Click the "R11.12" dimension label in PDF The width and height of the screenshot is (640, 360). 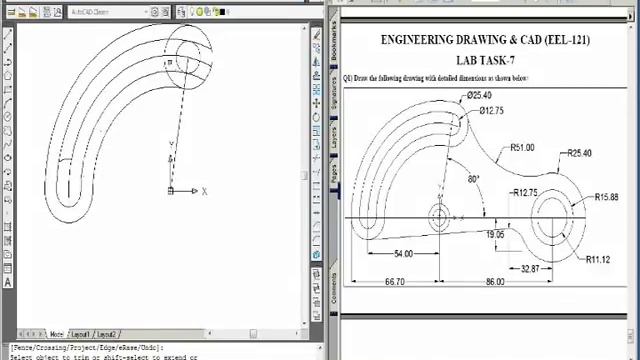point(598,260)
